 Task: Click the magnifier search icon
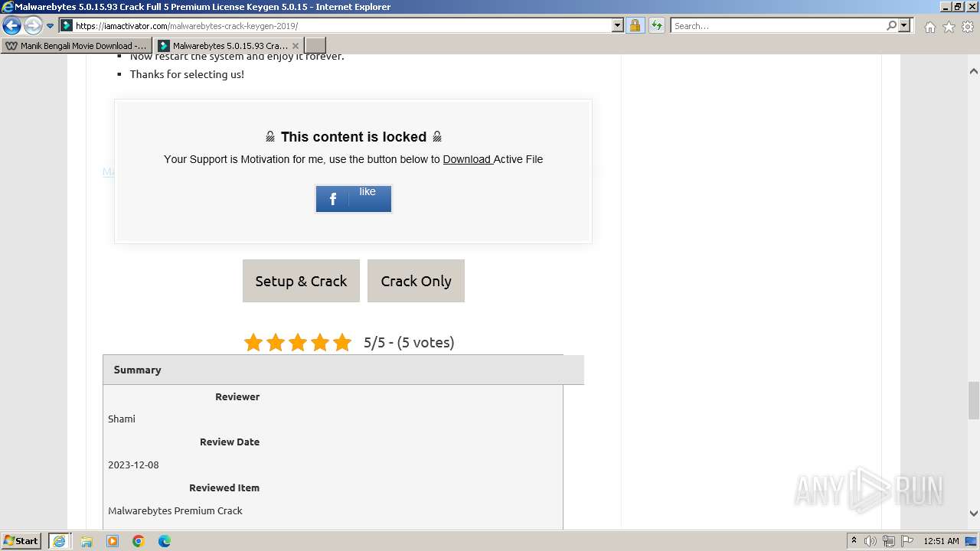(x=891, y=25)
